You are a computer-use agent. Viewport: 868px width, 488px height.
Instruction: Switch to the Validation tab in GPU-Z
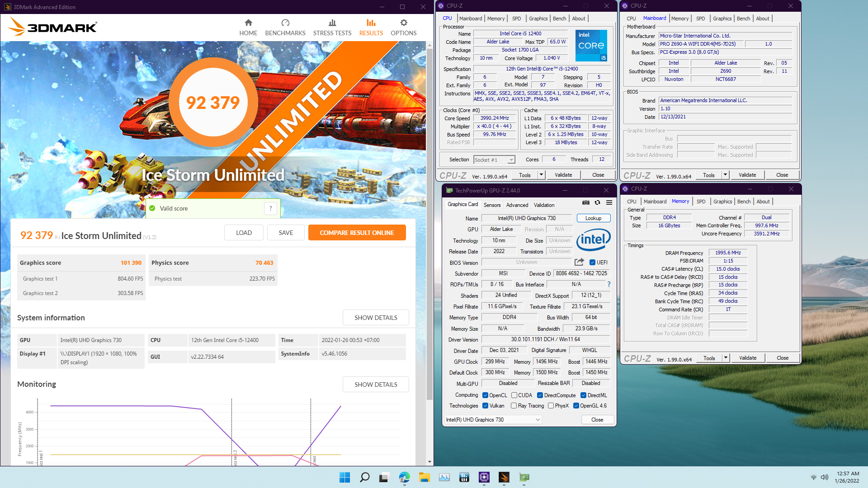[544, 205]
